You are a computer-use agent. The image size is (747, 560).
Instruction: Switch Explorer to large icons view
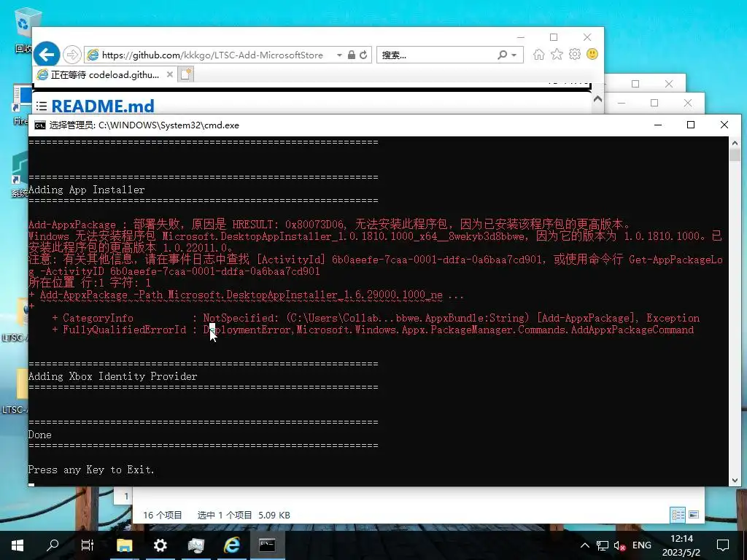click(x=694, y=515)
